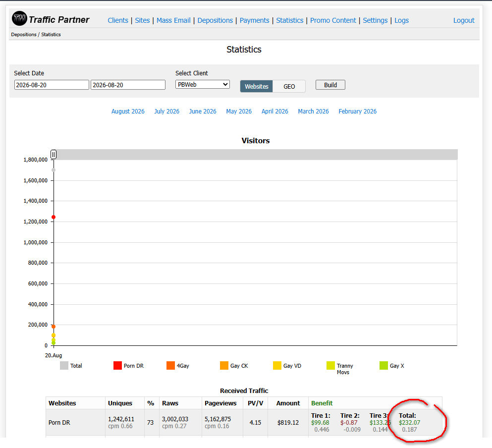Image resolution: width=492 pixels, height=448 pixels.
Task: Open the Logs page link
Action: tap(402, 20)
